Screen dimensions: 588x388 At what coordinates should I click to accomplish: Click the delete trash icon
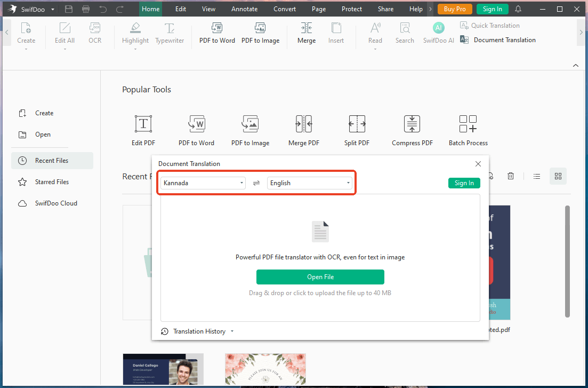(510, 176)
